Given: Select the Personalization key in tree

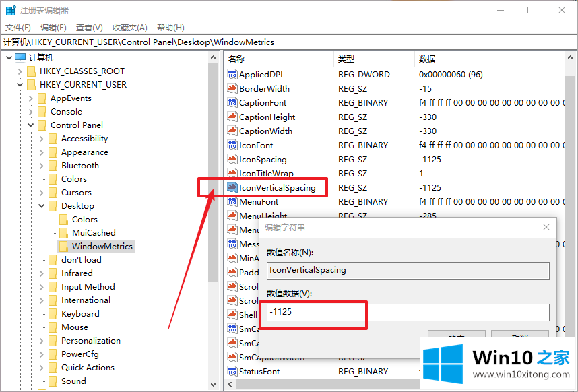Looking at the screenshot, I should click(x=90, y=341).
